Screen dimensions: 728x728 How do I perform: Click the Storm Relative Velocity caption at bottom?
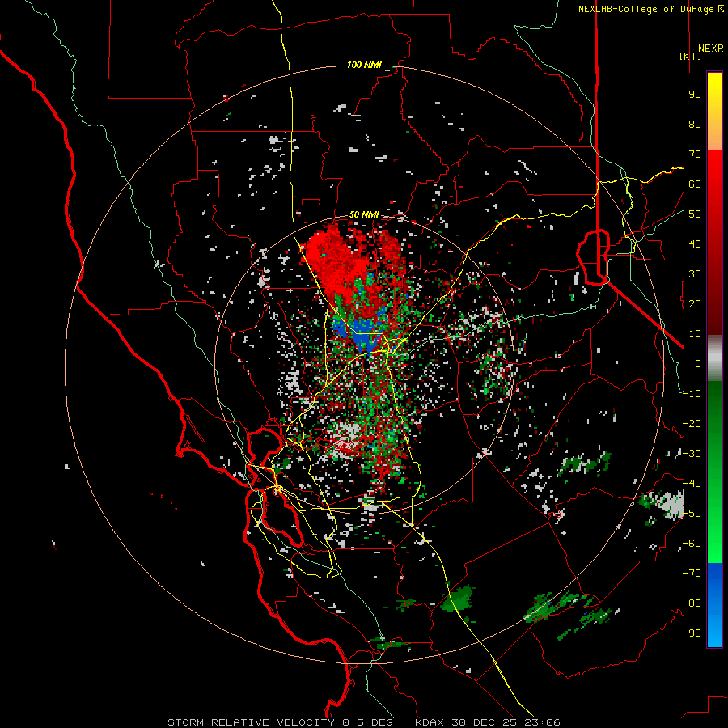pos(363,722)
